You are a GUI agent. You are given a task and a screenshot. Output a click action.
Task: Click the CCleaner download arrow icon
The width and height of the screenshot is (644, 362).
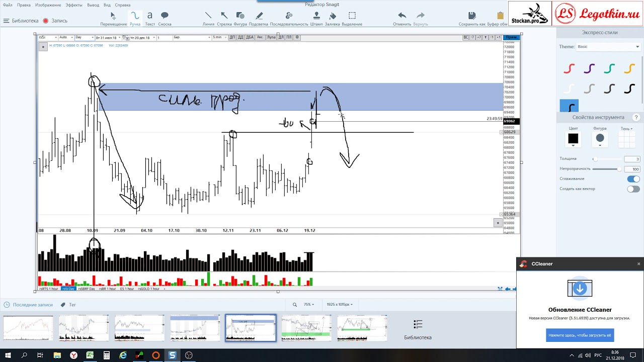(580, 289)
